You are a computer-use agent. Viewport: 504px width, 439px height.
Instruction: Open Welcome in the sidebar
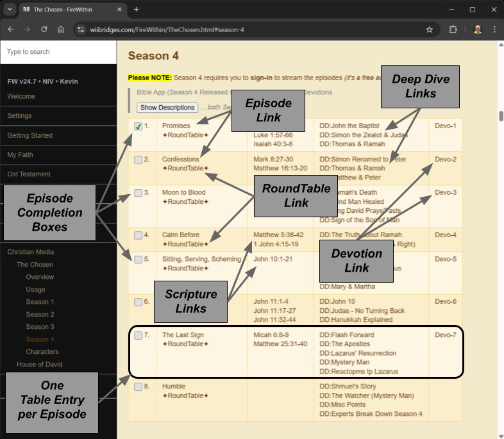click(21, 96)
